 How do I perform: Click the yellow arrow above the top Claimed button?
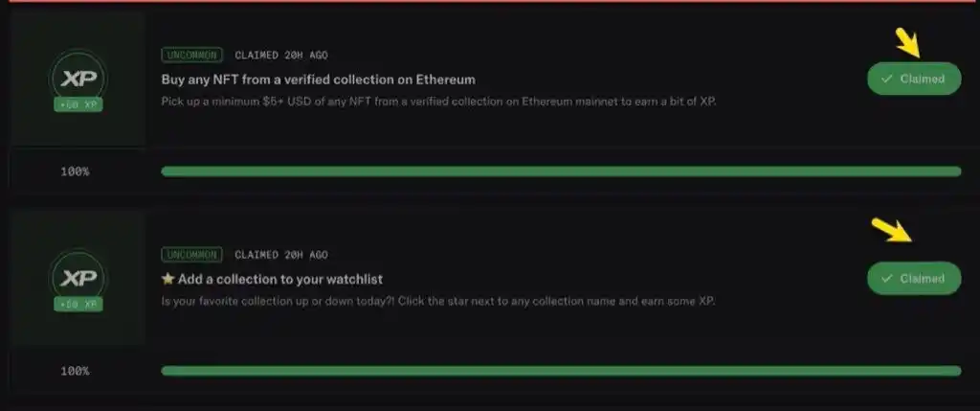click(x=907, y=42)
